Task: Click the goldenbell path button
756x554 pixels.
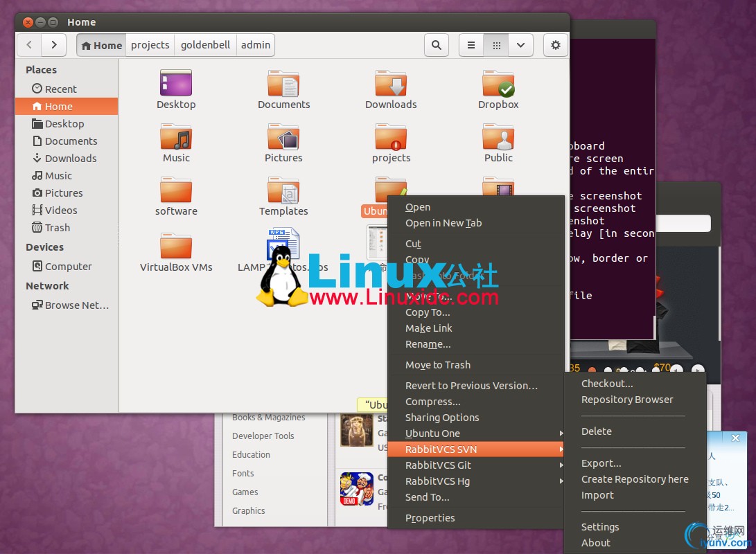Action: 205,45
